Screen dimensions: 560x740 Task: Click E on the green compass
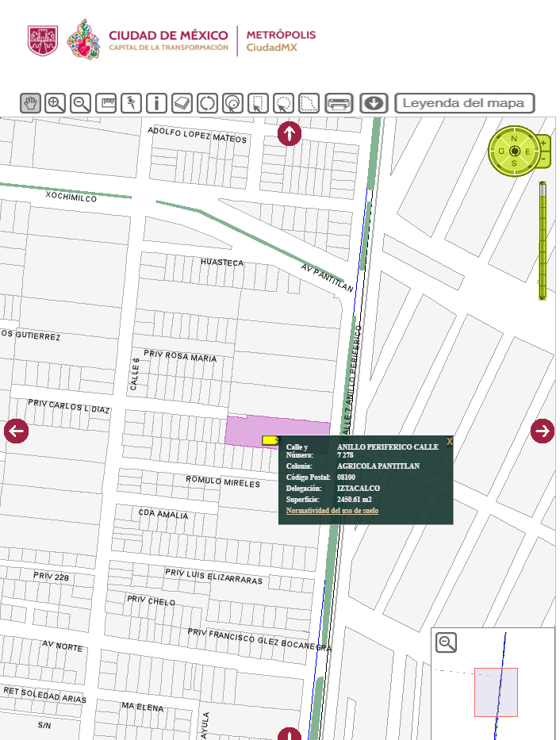point(527,151)
